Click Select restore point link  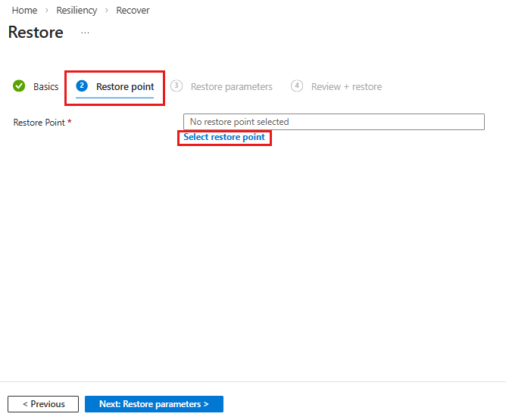pos(224,137)
